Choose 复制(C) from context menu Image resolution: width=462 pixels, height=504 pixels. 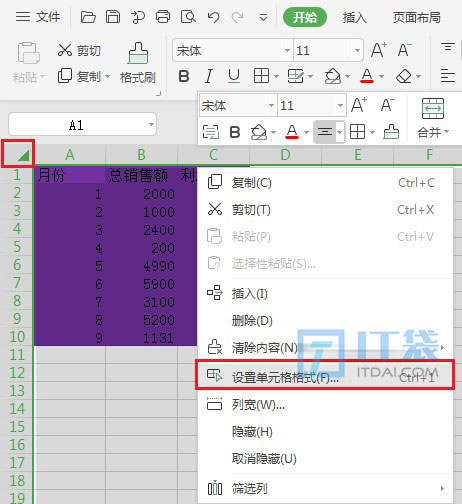[x=325, y=183]
